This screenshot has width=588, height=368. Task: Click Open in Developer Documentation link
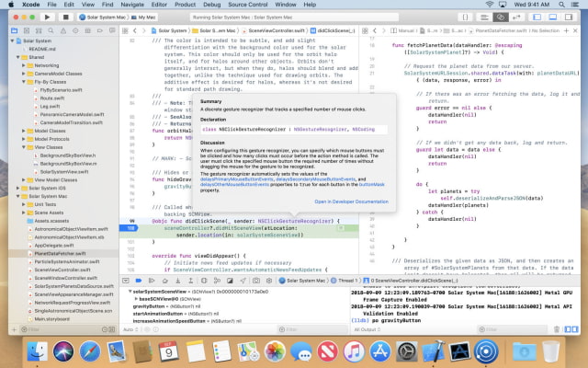(351, 201)
